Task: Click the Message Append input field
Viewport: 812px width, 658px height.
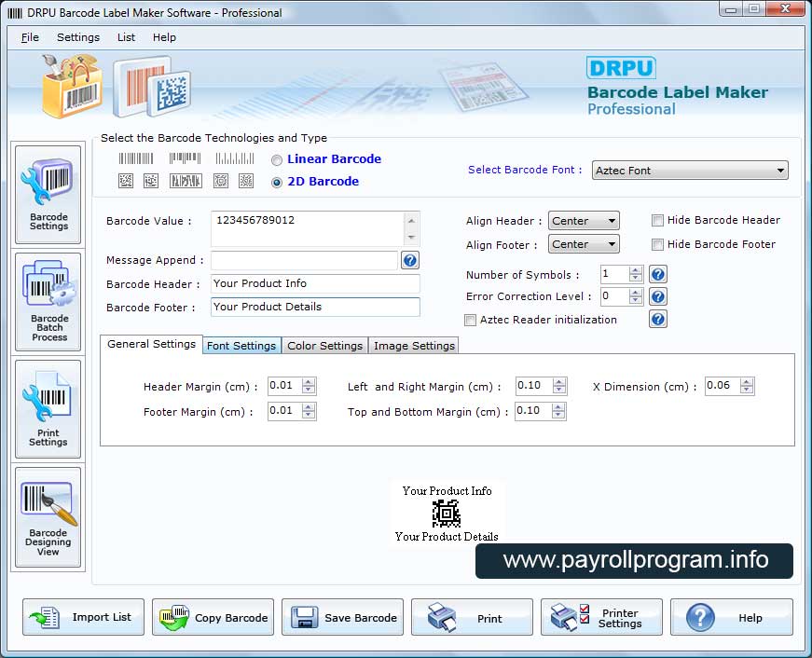Action: (x=305, y=260)
